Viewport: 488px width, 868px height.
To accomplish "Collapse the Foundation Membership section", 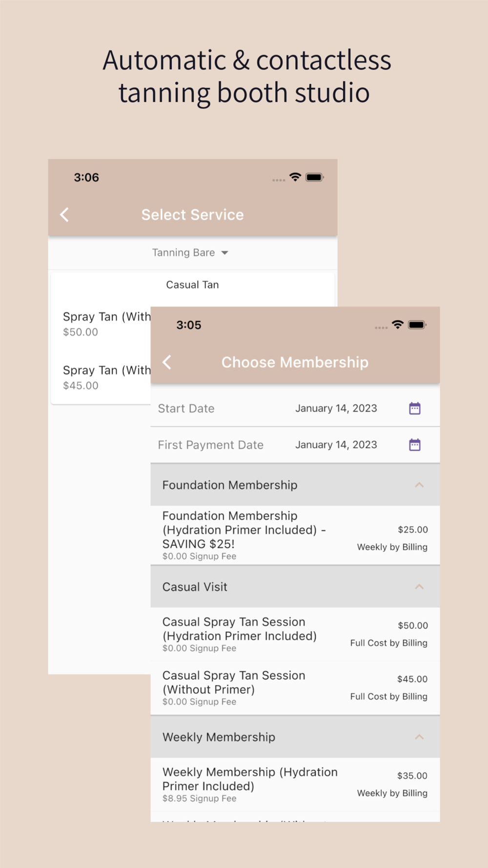I will pyautogui.click(x=419, y=485).
